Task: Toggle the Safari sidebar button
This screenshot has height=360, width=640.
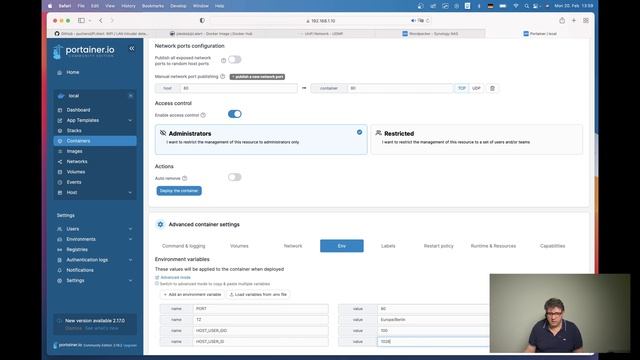Action: coord(81,20)
